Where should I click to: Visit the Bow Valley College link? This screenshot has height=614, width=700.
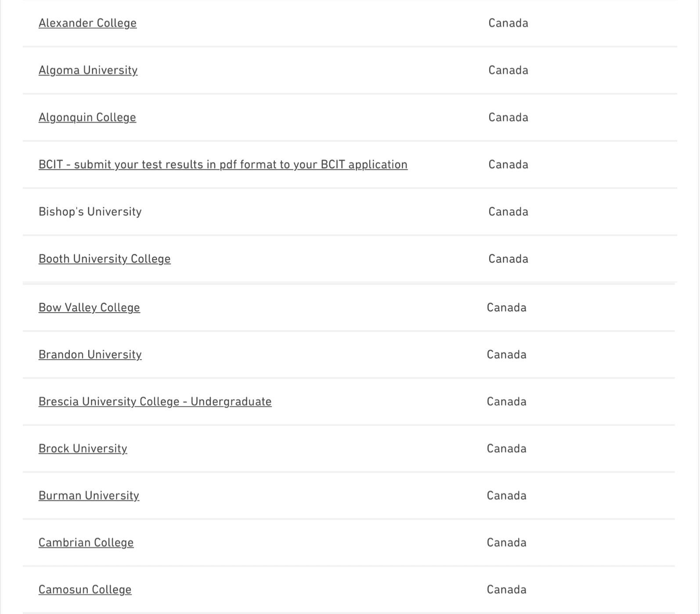[x=89, y=307]
